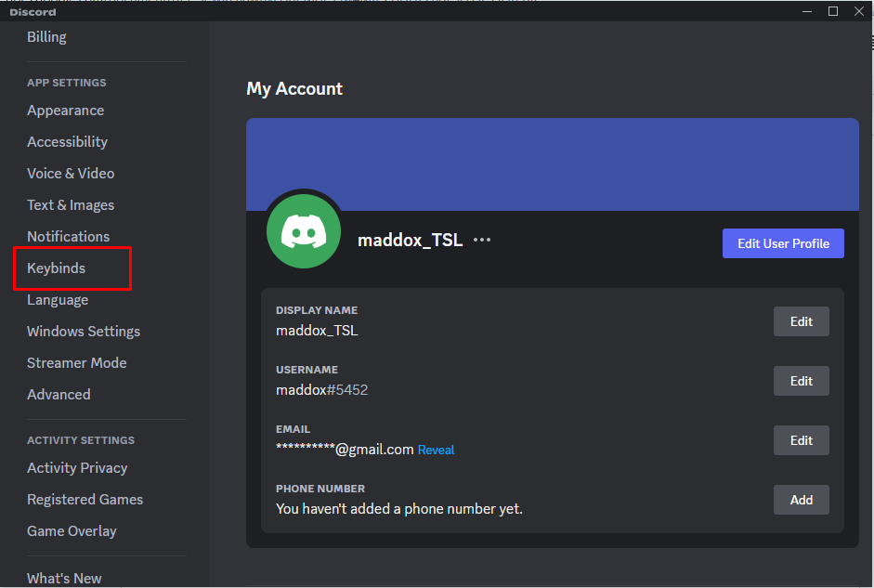The height and width of the screenshot is (588, 874).
Task: Open Text & Images settings
Action: 71,205
